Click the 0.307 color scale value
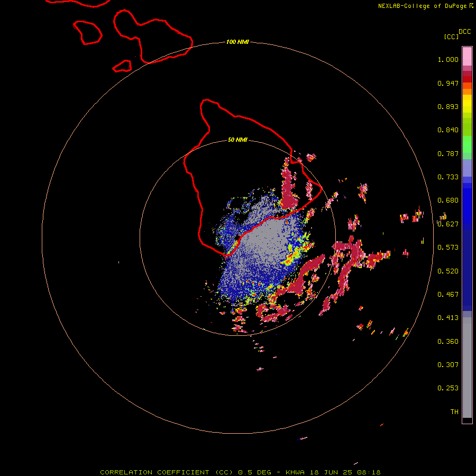 [448, 365]
